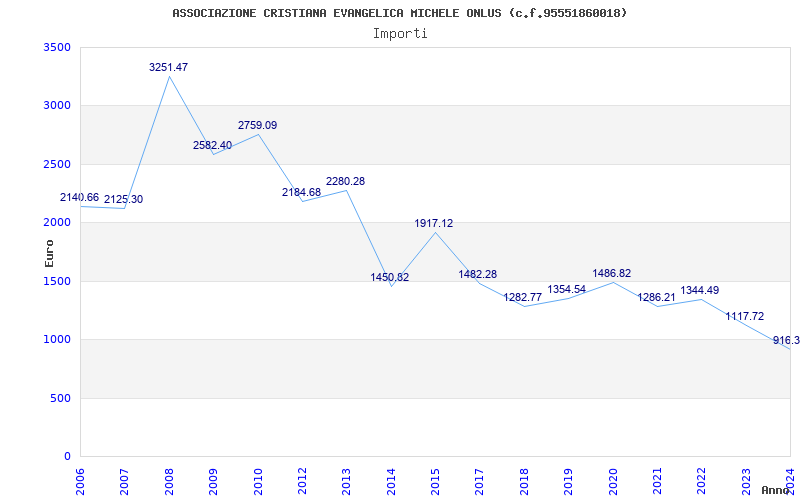Click the 1486.82 value label
Viewport: 800px width, 500px height.
click(x=612, y=273)
